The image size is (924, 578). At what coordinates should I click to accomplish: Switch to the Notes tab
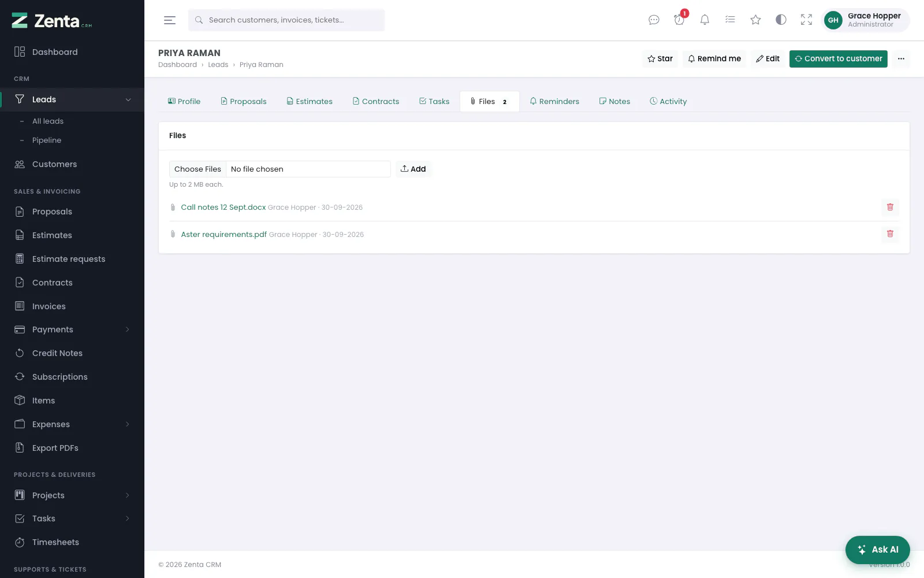[x=614, y=101]
